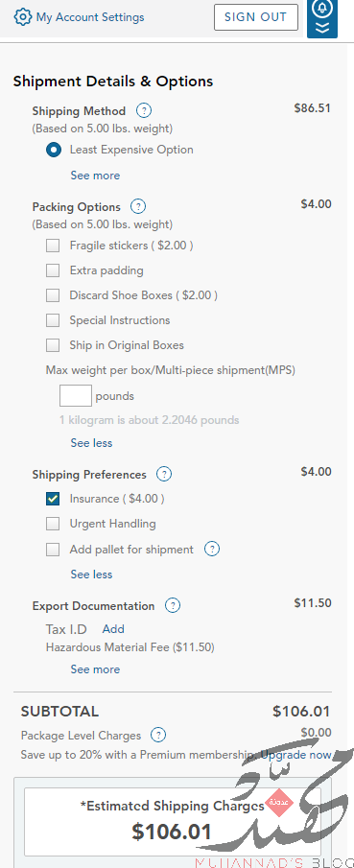This screenshot has height=868, width=354.
Task: Check the Ship in Original Boxes checkbox
Action: pos(53,345)
